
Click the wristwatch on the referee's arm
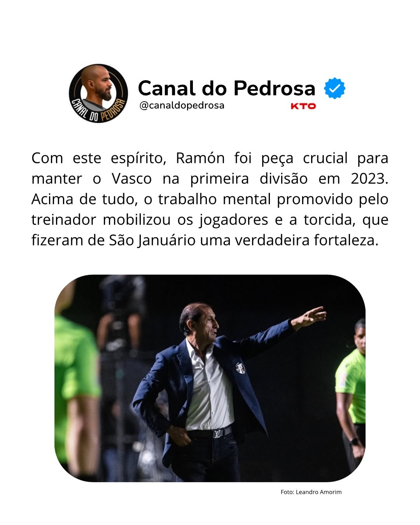pyautogui.click(x=354, y=441)
